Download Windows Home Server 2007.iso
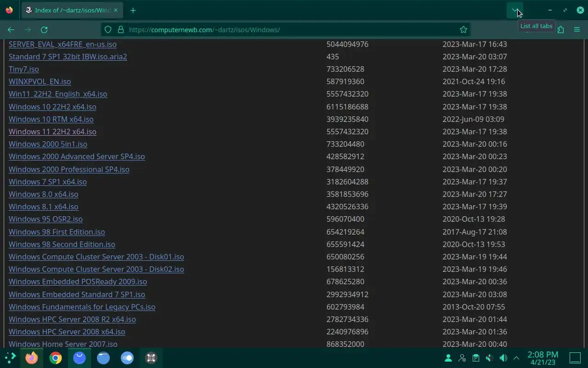 [x=63, y=344]
